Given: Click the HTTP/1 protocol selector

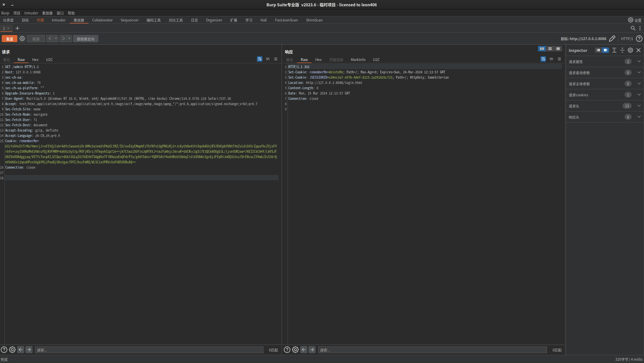Looking at the screenshot, I should (x=627, y=39).
